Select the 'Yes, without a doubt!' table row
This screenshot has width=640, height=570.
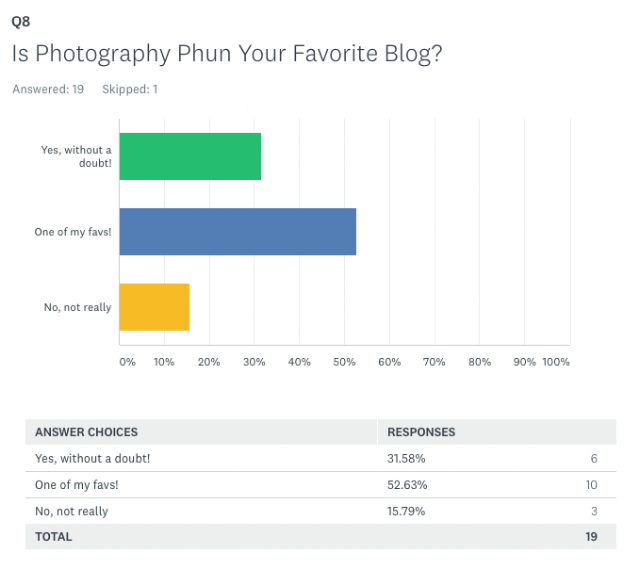[321, 459]
